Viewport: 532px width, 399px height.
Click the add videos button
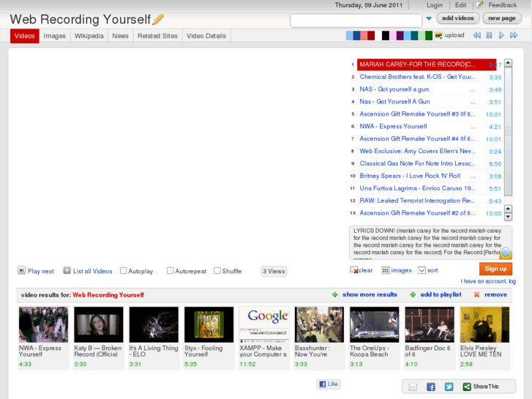click(457, 18)
